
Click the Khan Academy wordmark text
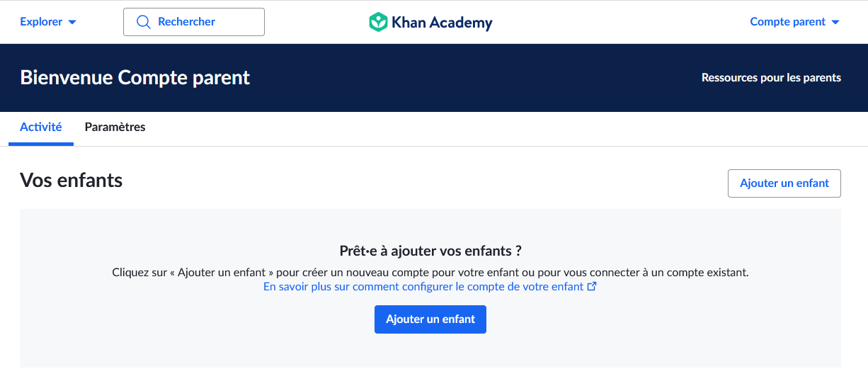pos(442,23)
